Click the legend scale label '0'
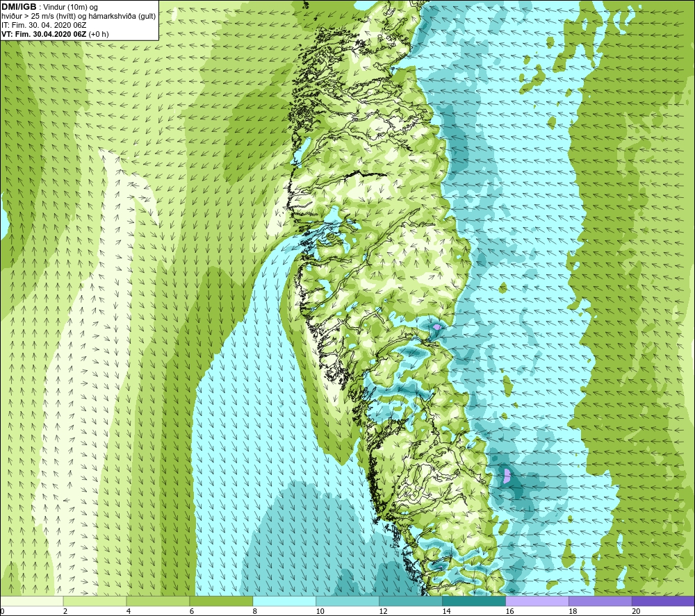This screenshot has height=616, width=695. coord(2,611)
